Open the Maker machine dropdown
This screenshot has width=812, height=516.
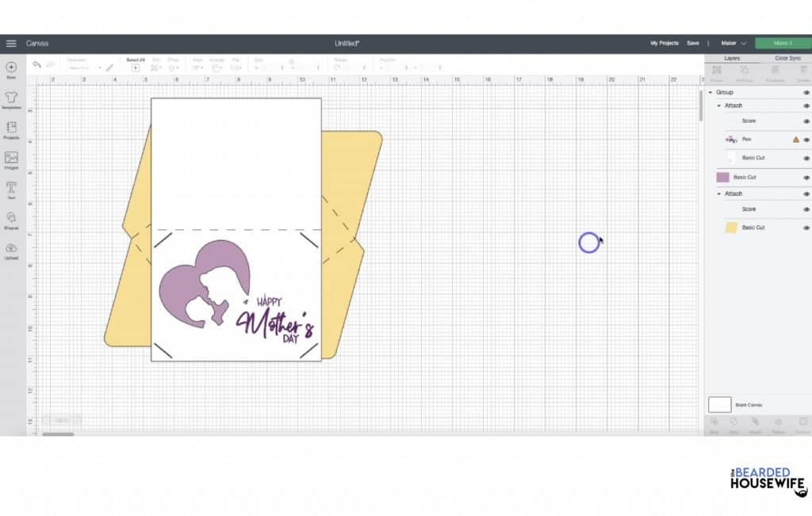[x=733, y=43]
